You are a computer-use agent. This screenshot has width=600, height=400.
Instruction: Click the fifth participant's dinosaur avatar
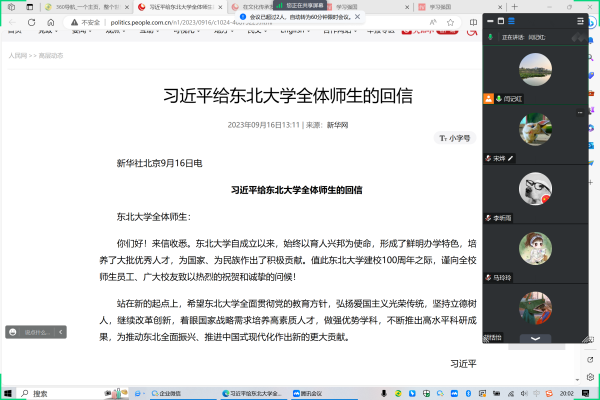point(535,308)
